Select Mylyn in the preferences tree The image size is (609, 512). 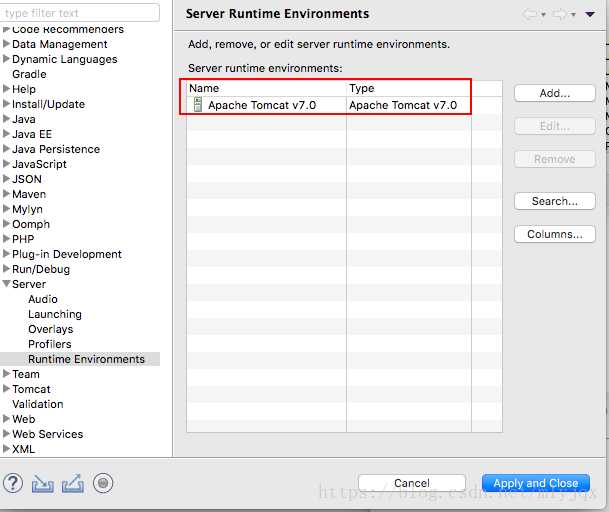(27, 209)
